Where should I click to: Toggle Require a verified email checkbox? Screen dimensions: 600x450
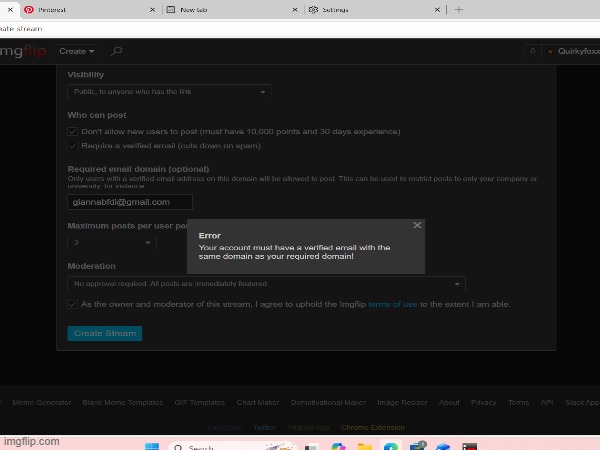pos(72,146)
